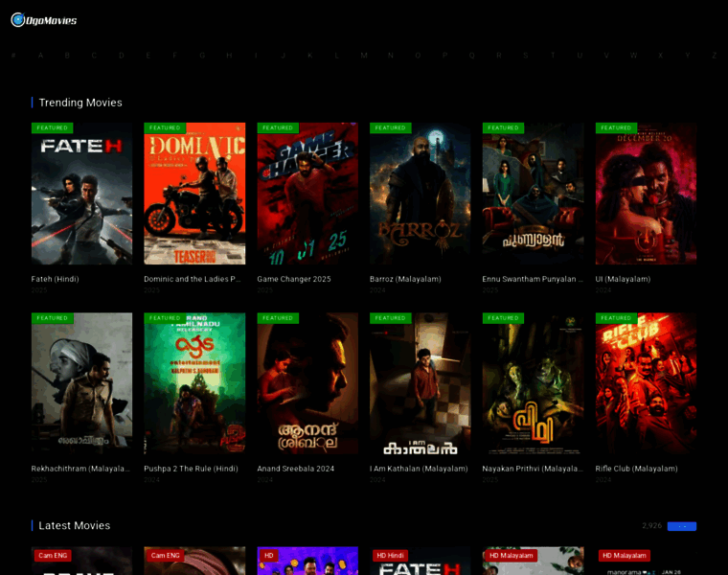Open the Pushpa 2 The Rule poster
The height and width of the screenshot is (575, 728).
tap(194, 383)
